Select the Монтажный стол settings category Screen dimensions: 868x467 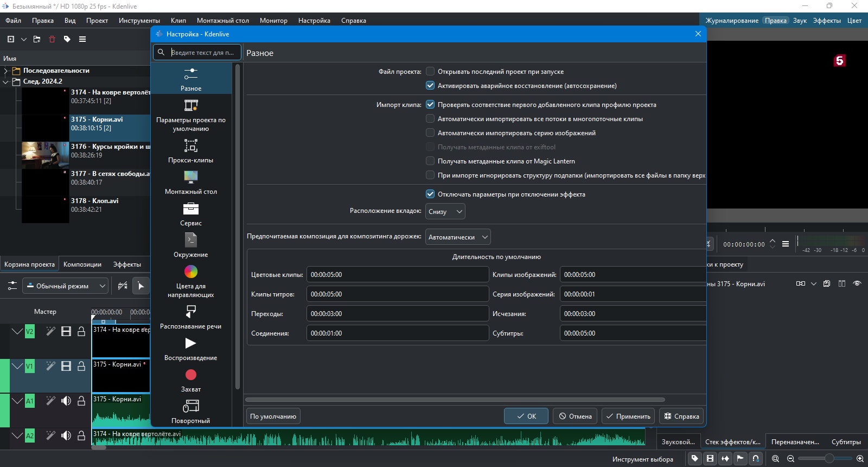coord(190,182)
